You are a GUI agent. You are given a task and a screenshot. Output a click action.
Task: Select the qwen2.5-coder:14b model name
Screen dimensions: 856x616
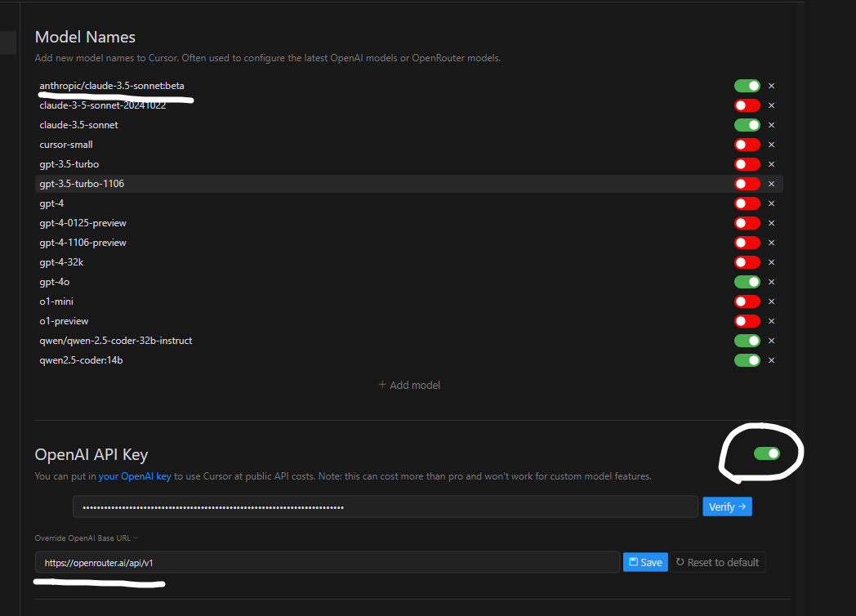pyautogui.click(x=82, y=360)
